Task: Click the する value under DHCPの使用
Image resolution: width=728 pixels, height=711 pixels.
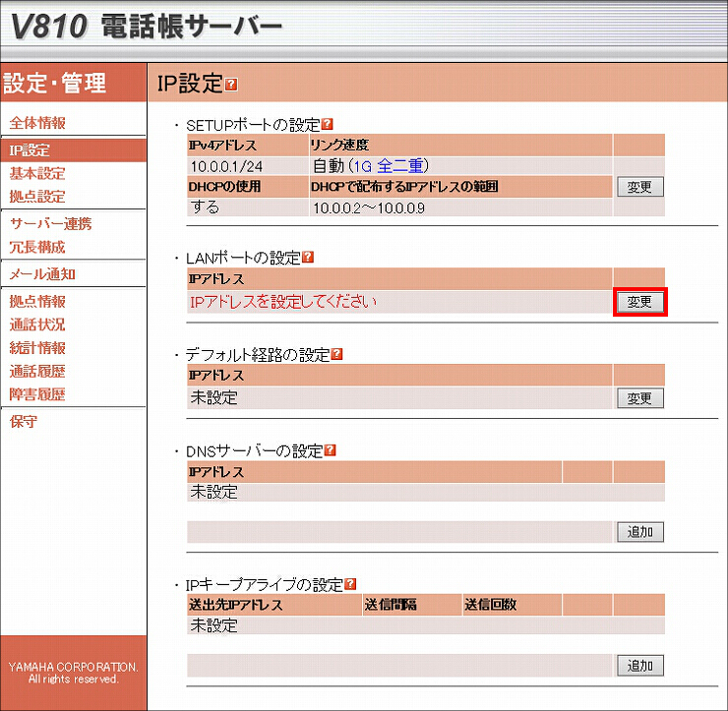Action: click(205, 207)
